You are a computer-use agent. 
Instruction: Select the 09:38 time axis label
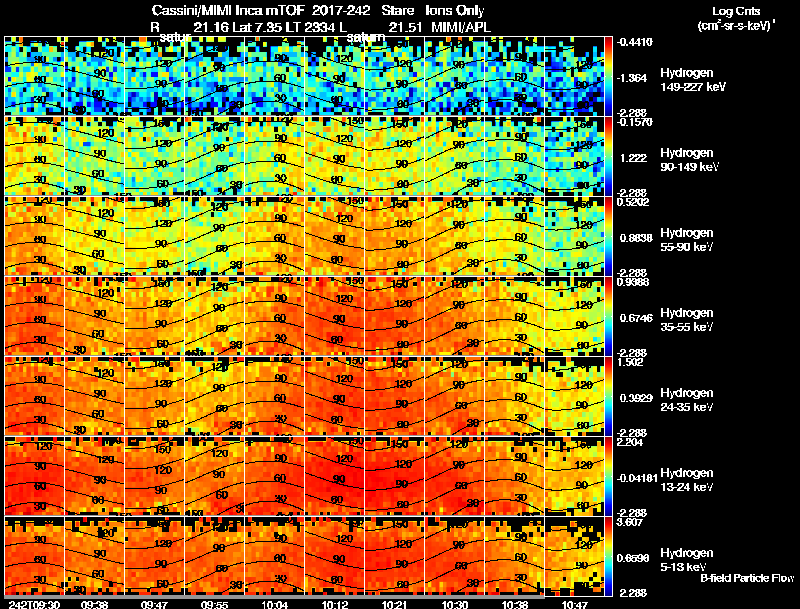94,604
